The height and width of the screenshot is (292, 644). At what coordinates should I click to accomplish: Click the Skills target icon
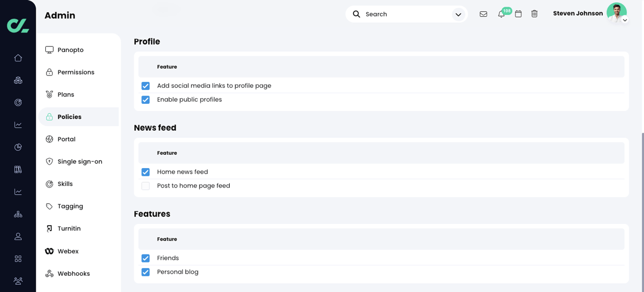pyautogui.click(x=49, y=184)
